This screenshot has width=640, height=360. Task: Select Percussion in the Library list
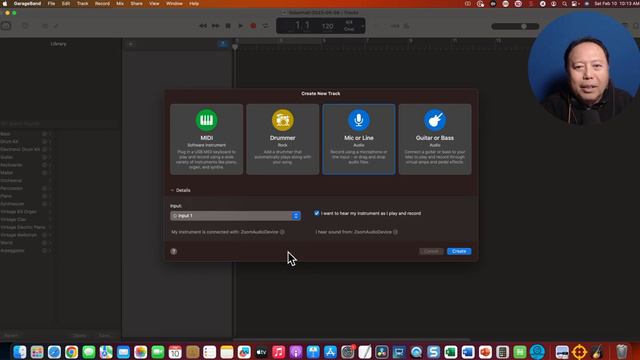[11, 188]
